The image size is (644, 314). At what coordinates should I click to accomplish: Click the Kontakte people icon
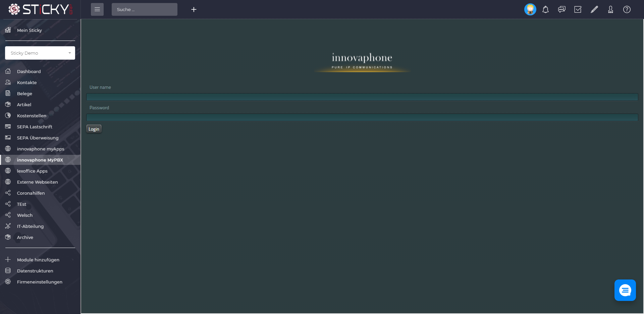8,82
